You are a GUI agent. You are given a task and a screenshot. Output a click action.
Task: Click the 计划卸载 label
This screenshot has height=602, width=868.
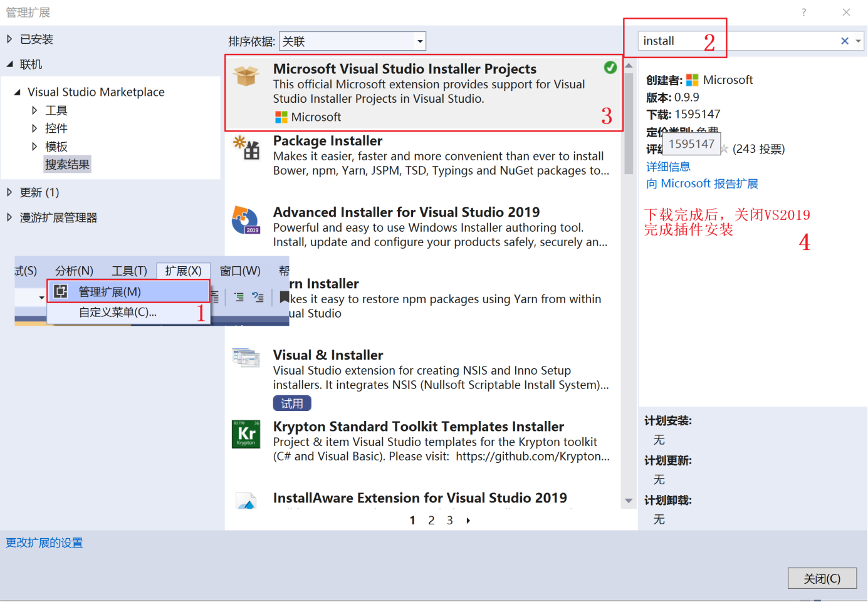tap(668, 501)
